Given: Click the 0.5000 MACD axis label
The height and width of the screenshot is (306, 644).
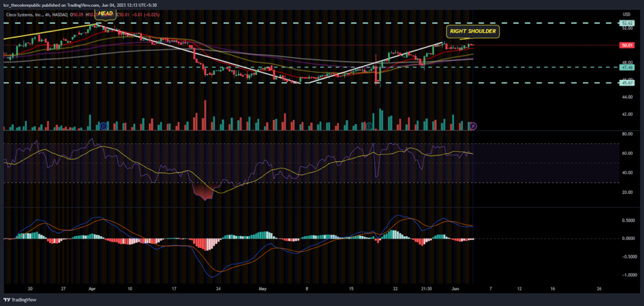Looking at the screenshot, I should (x=627, y=220).
